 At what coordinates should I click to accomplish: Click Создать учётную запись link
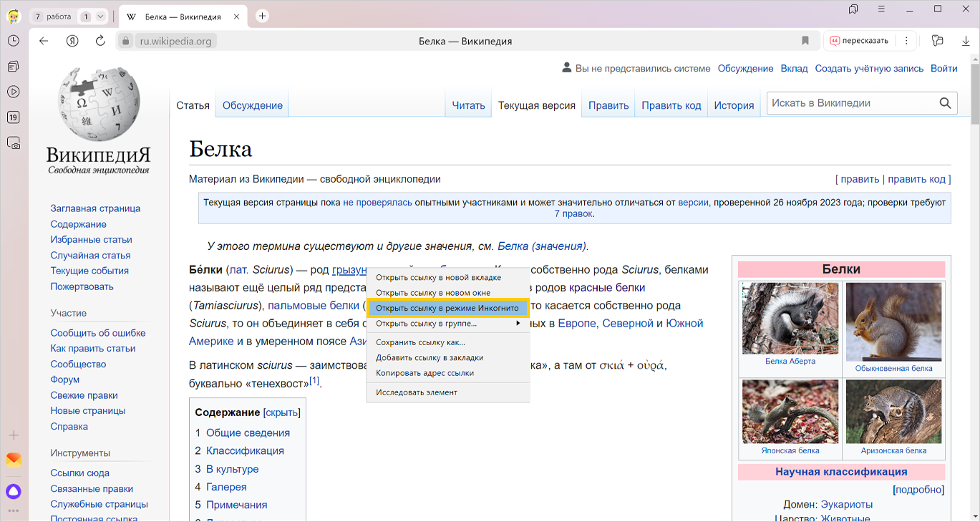pyautogui.click(x=869, y=69)
